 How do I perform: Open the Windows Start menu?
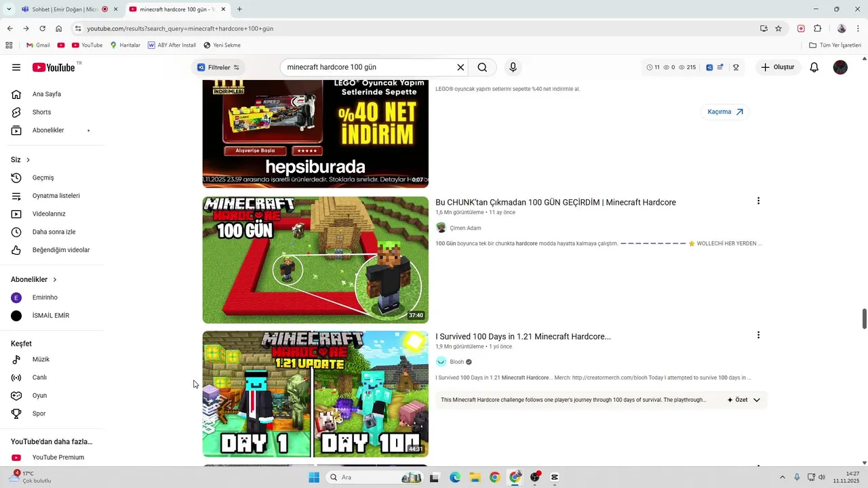pos(313,477)
